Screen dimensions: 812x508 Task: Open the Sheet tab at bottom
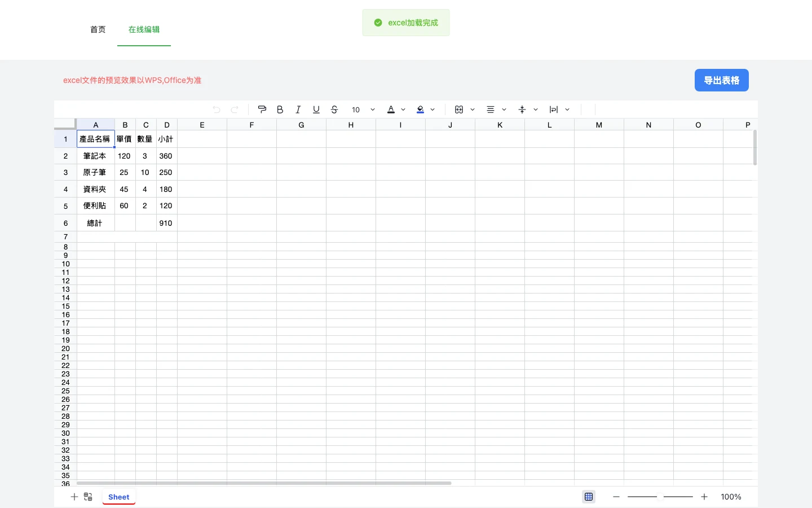click(119, 497)
